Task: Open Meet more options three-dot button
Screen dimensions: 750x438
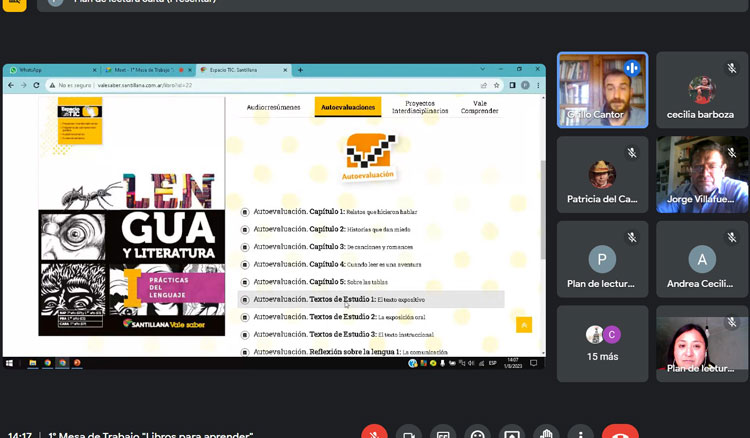Action: tap(581, 432)
